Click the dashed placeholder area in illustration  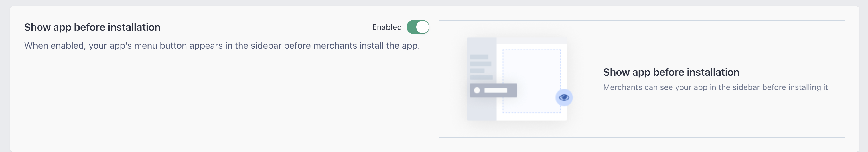(x=532, y=81)
